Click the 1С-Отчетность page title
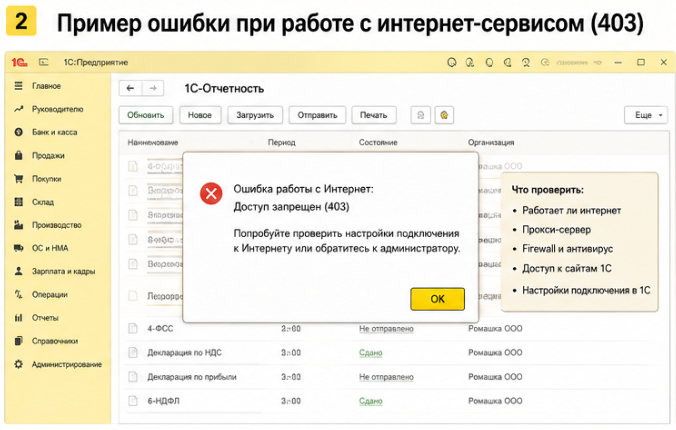 [x=224, y=88]
